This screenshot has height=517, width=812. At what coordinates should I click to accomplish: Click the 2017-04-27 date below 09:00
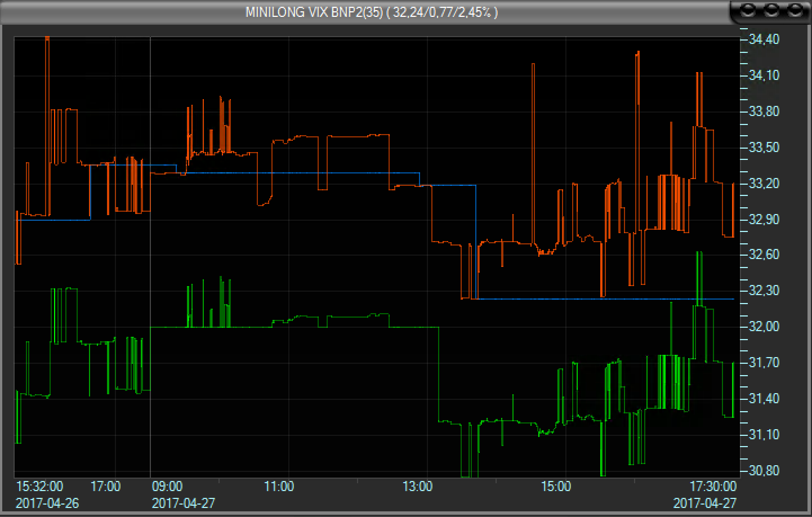184,503
